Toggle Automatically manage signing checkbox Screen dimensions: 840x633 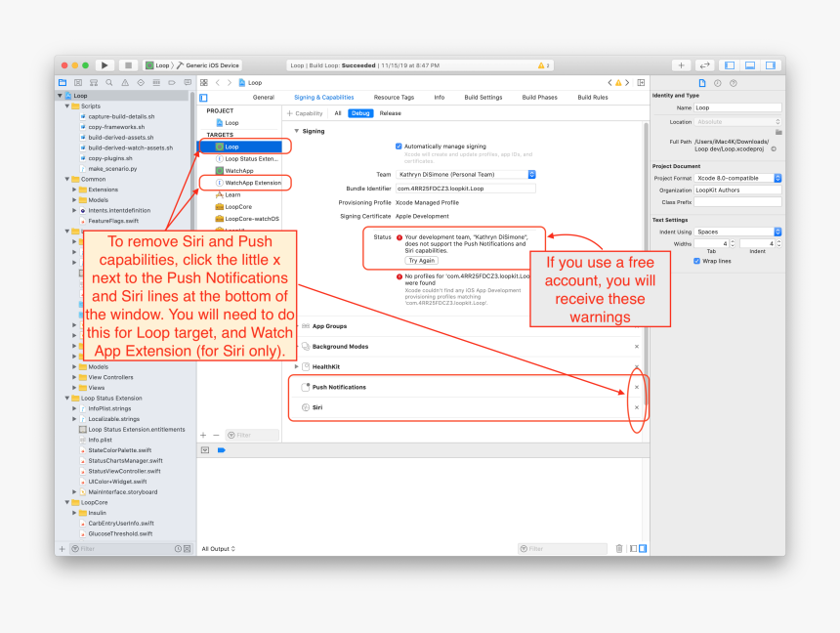click(399, 146)
